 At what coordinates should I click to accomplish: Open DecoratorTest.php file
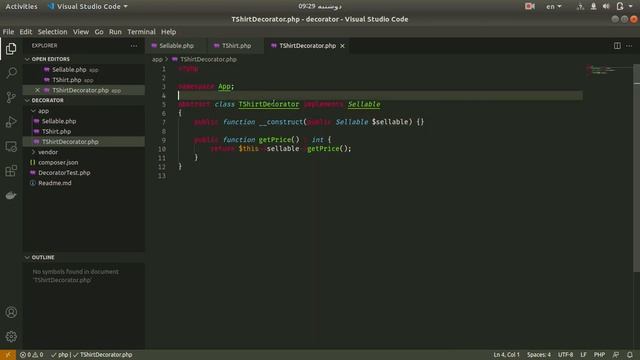coord(84,173)
